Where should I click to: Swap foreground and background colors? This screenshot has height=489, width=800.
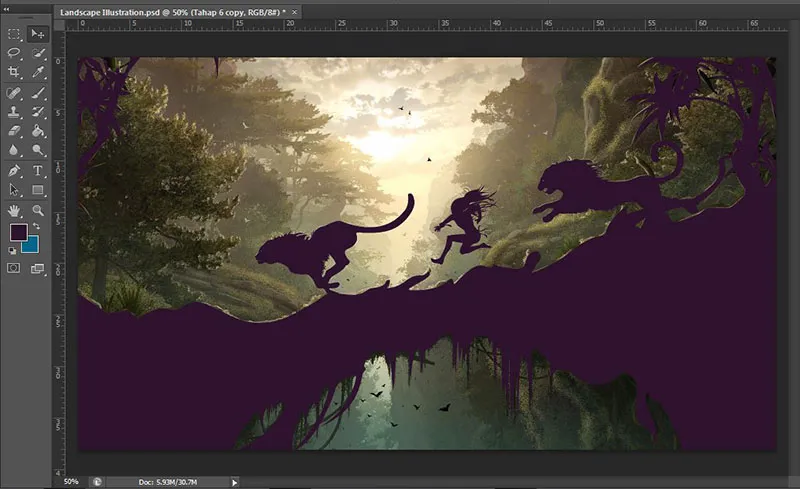tap(36, 226)
